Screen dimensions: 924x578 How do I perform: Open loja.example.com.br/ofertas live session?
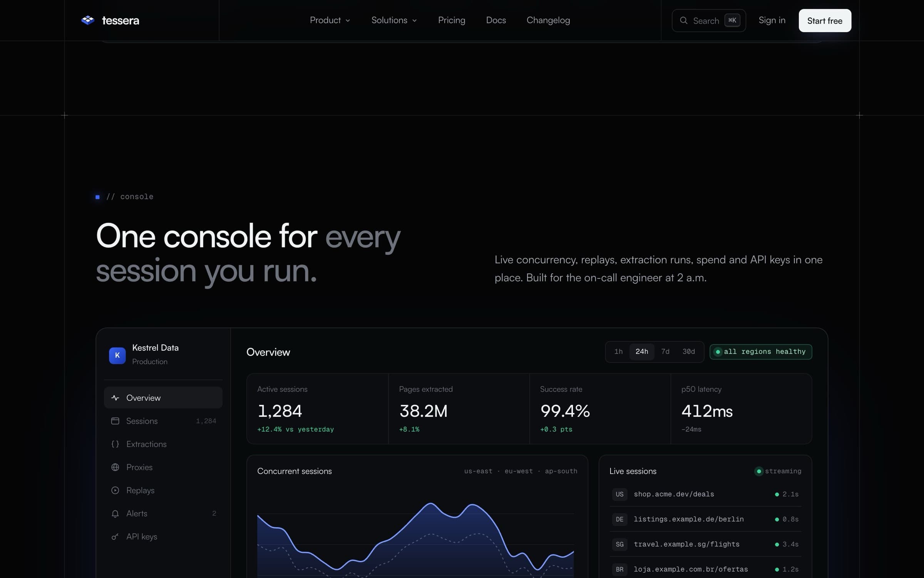(705, 569)
